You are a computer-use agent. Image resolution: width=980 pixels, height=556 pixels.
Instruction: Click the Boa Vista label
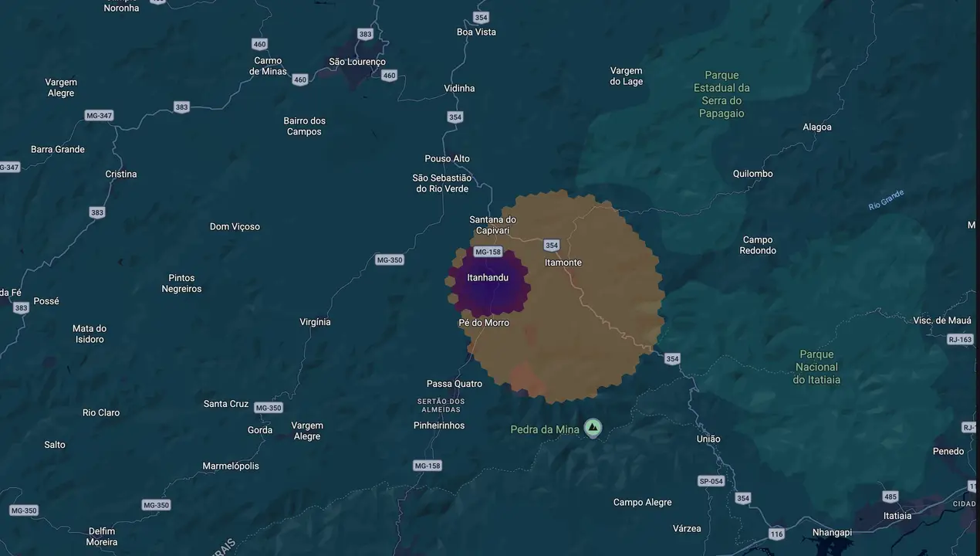point(476,32)
